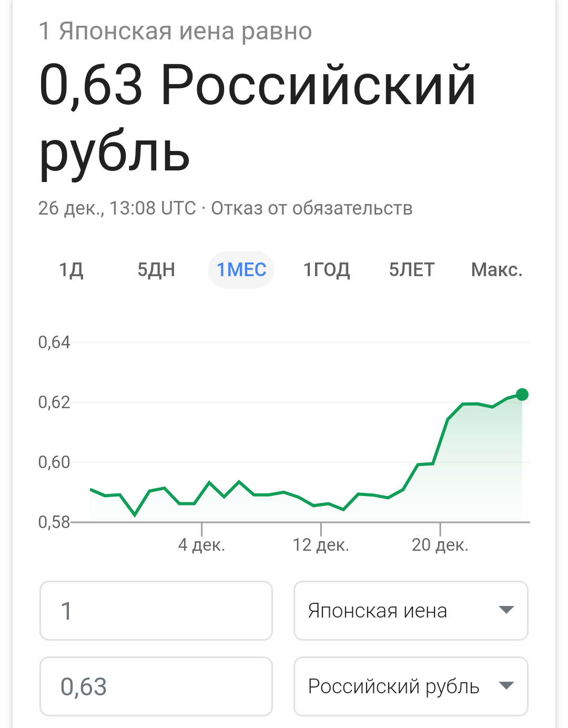
Task: Click the 4 дек. axis marker
Action: tap(201, 545)
